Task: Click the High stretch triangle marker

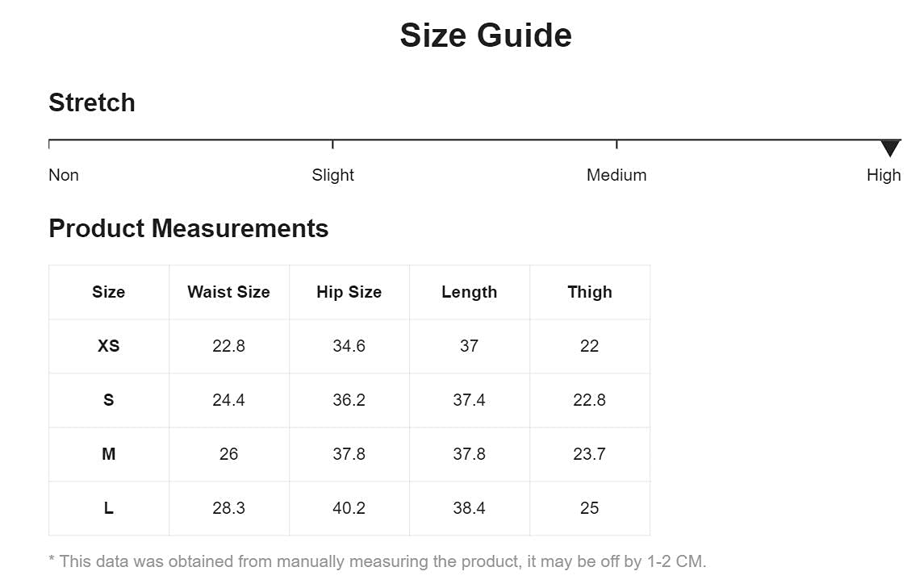Action: point(889,148)
